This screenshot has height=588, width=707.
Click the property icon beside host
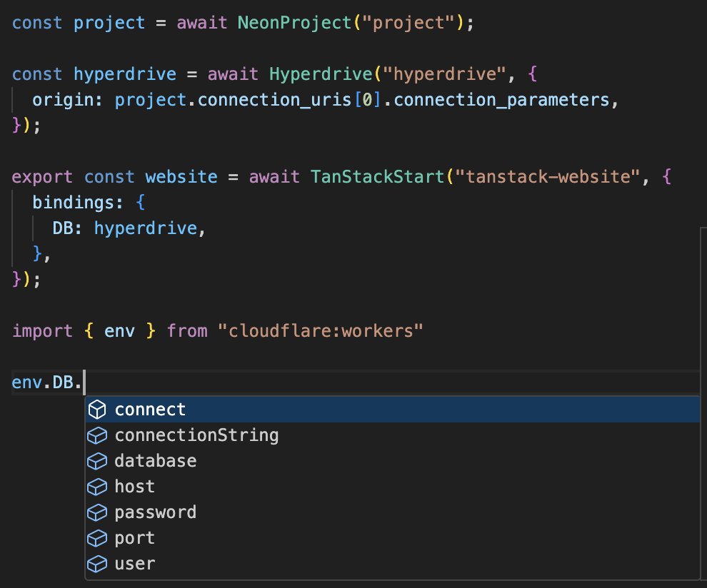click(97, 487)
